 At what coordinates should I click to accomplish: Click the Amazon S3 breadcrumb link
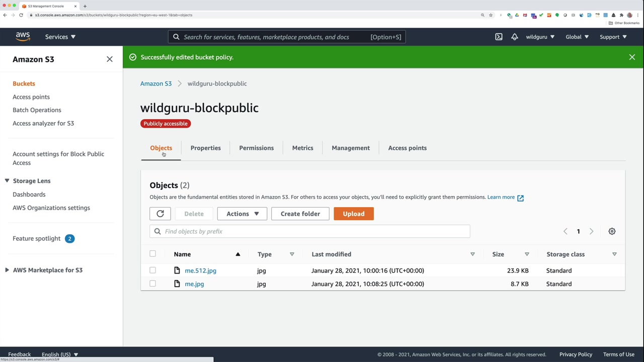pos(156,83)
